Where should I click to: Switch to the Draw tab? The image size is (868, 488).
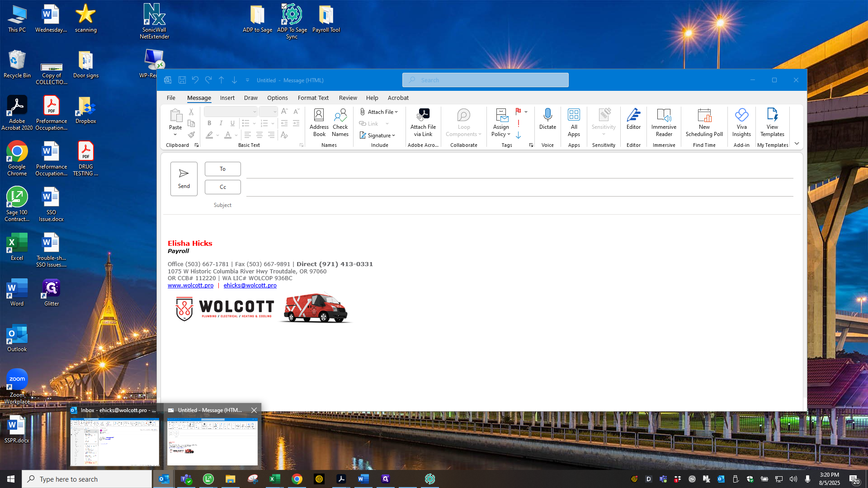(x=250, y=98)
